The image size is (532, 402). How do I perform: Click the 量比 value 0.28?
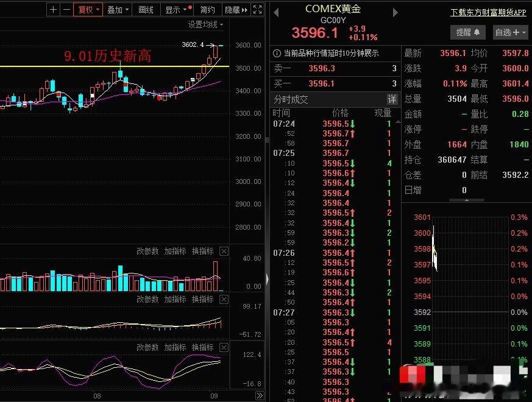click(x=520, y=114)
